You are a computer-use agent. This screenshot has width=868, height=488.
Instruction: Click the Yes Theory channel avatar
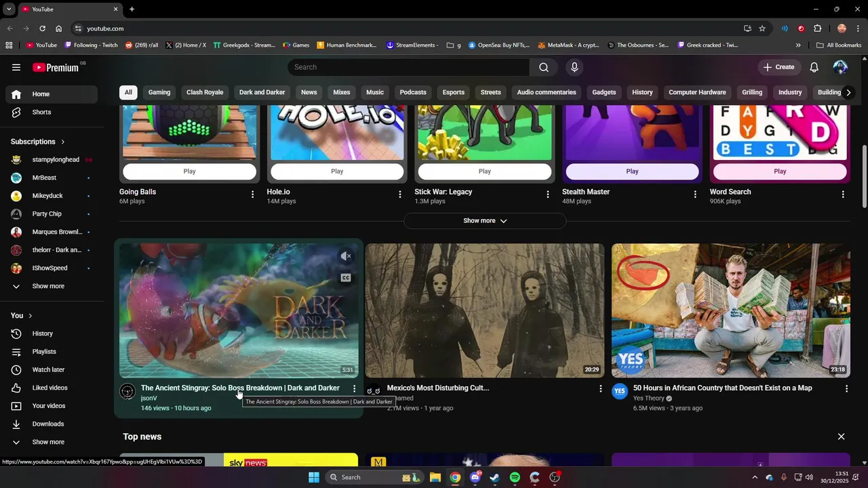pyautogui.click(x=620, y=391)
